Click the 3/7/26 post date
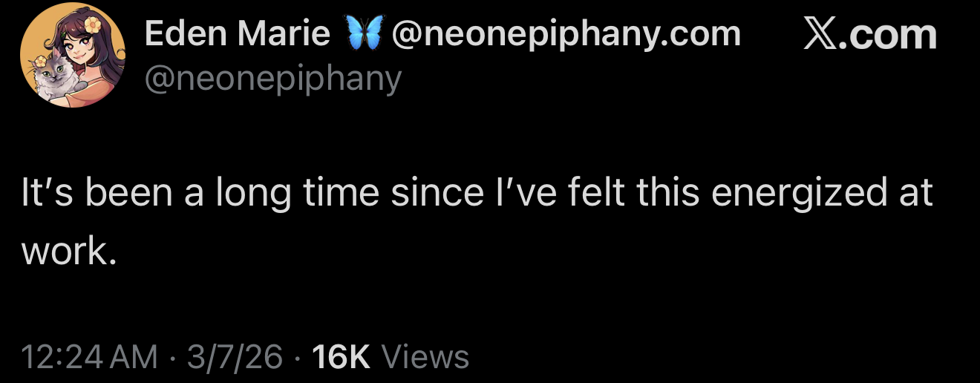The image size is (980, 383). [x=235, y=356]
